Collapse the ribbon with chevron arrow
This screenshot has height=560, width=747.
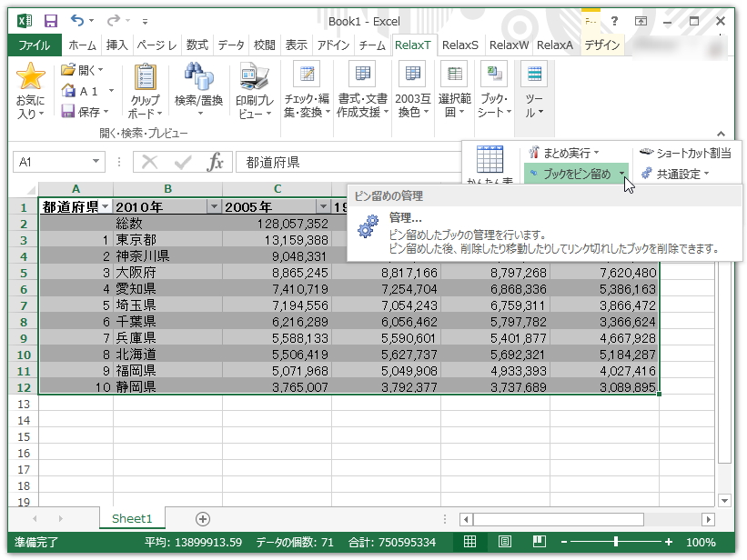click(721, 134)
